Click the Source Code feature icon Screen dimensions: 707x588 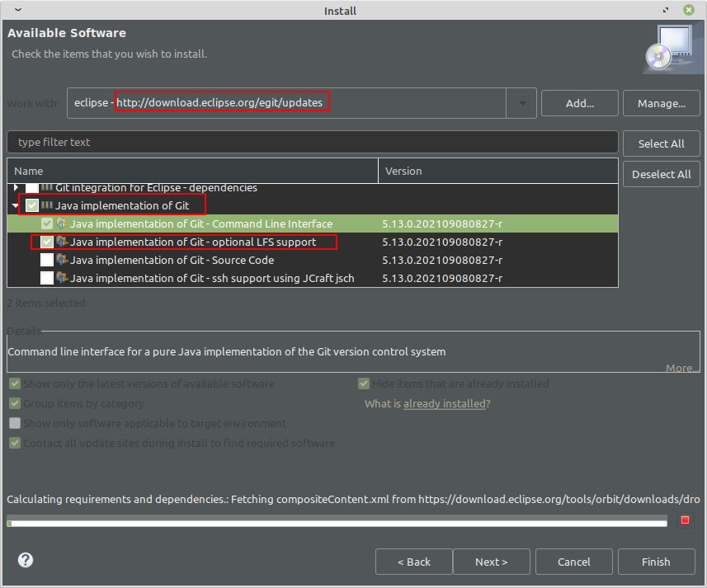(x=62, y=260)
